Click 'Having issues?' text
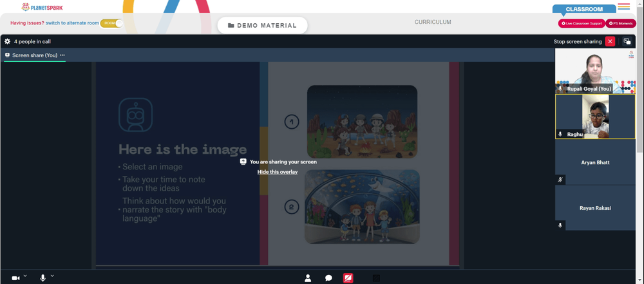 coord(27,23)
